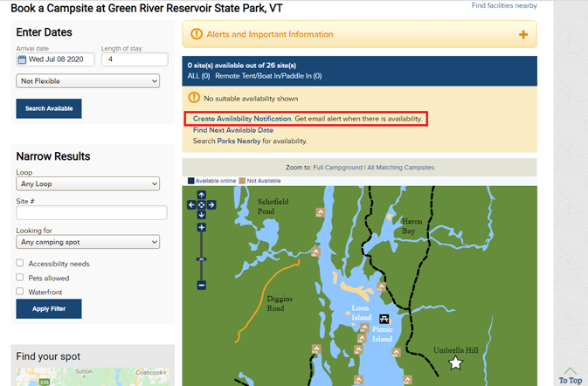Pan the map right
This screenshot has width=588, height=386.
tap(211, 204)
